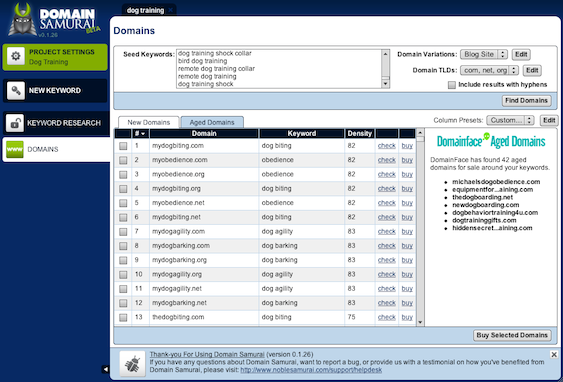Image resolution: width=563 pixels, height=382 pixels.
Task: Switch to the New Domains tab
Action: 149,122
